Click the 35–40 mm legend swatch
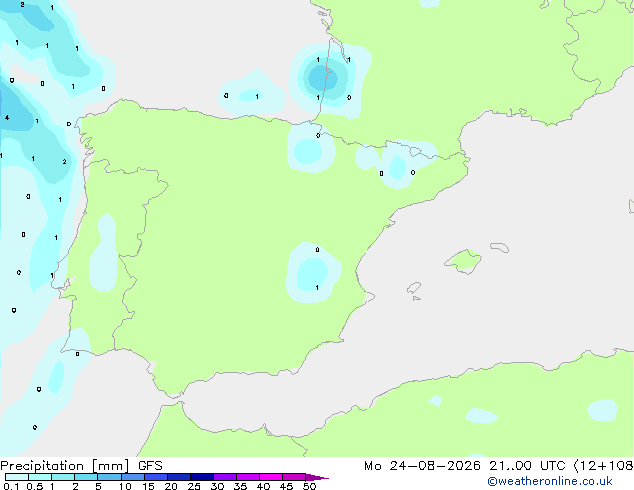634x490 pixels. coord(247,477)
